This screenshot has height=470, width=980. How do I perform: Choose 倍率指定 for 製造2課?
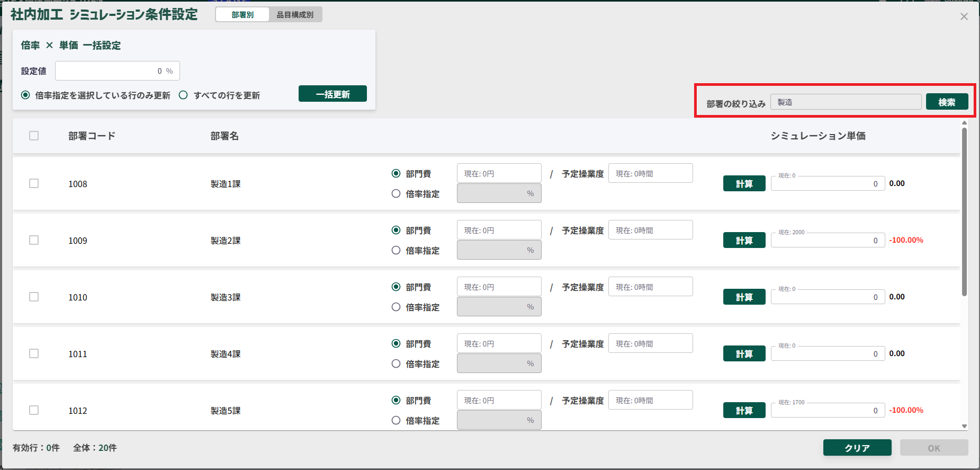(396, 251)
